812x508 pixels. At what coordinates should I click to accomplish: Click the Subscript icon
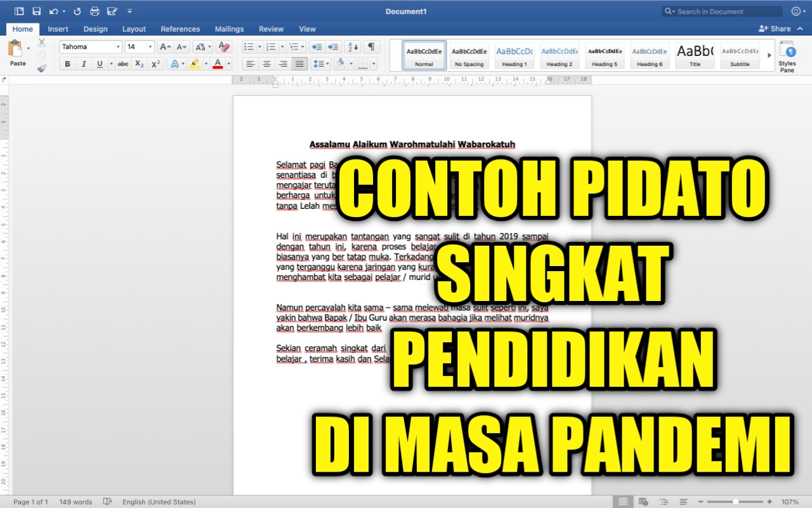(139, 63)
